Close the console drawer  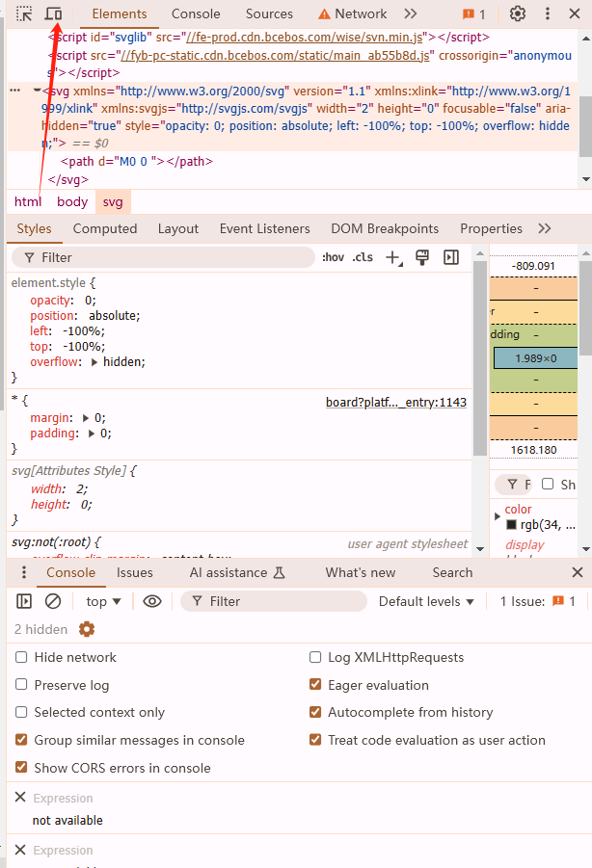pos(577,572)
